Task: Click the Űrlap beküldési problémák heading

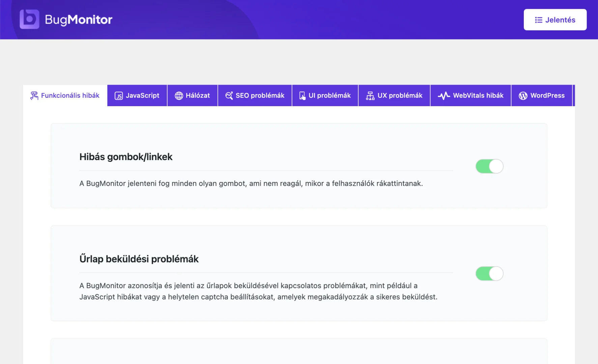Action: pos(139,259)
